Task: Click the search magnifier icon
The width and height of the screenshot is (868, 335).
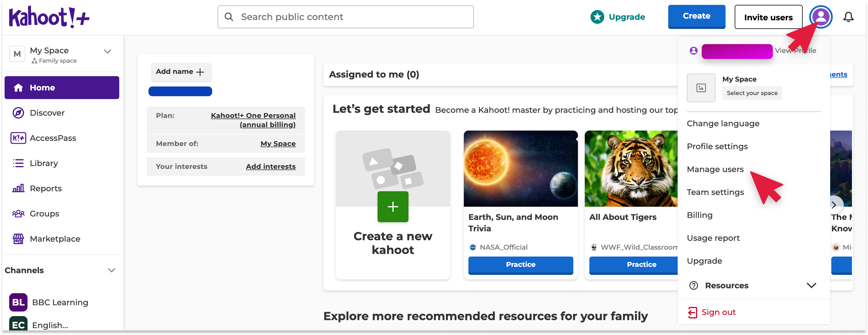Action: point(229,17)
